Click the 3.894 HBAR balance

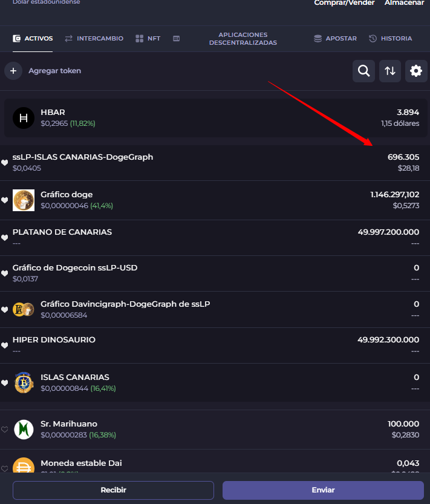(x=408, y=112)
